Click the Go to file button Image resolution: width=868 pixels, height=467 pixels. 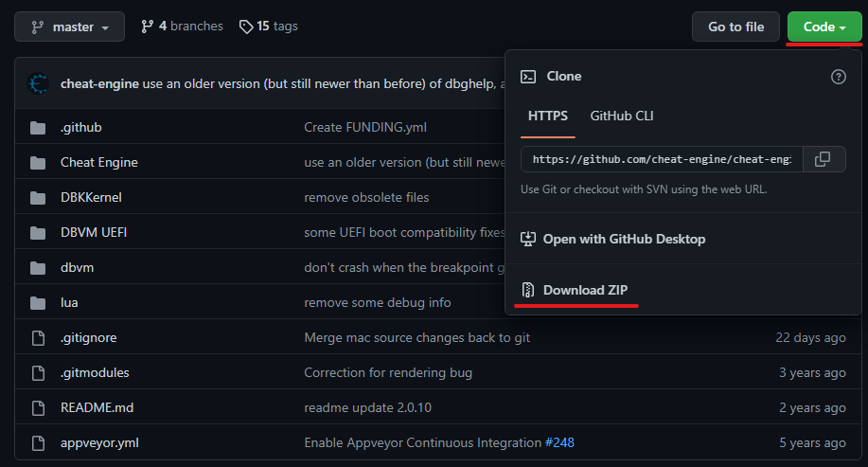click(x=735, y=27)
